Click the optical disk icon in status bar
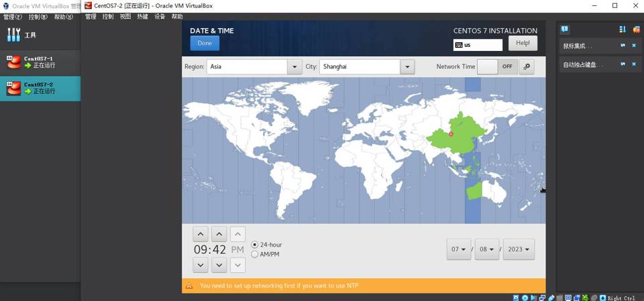This screenshot has height=301, width=644. coord(525,298)
